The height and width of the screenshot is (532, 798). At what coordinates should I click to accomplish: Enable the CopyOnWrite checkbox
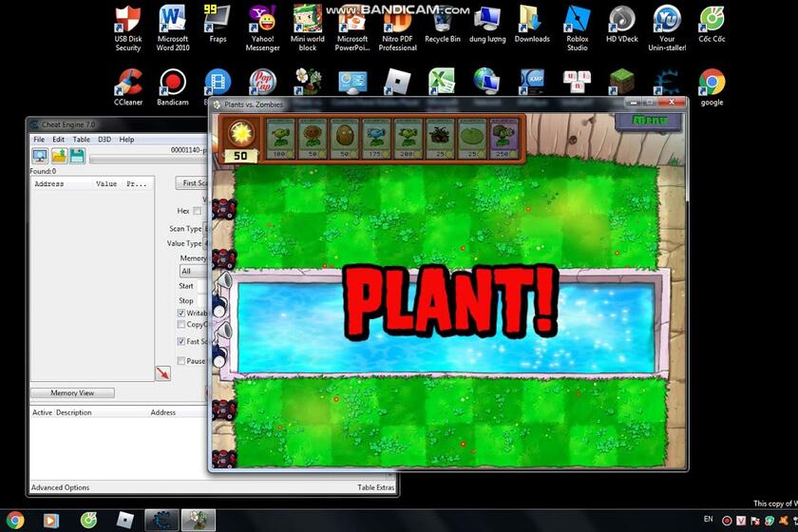(x=181, y=324)
